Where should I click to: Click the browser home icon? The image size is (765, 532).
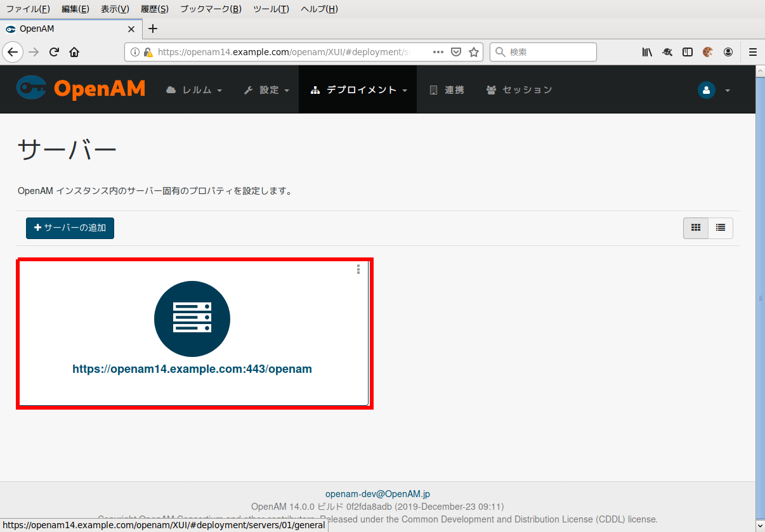tap(74, 52)
